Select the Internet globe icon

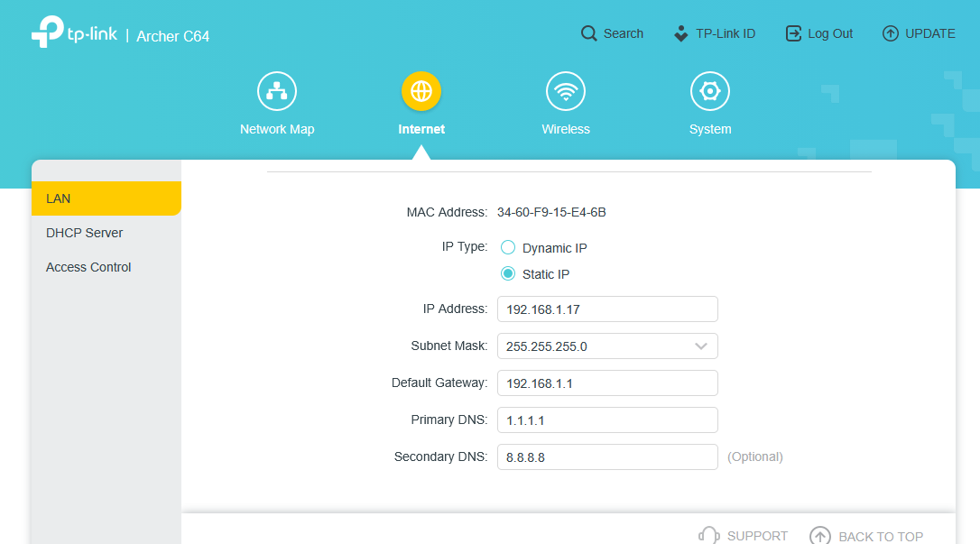coord(421,91)
